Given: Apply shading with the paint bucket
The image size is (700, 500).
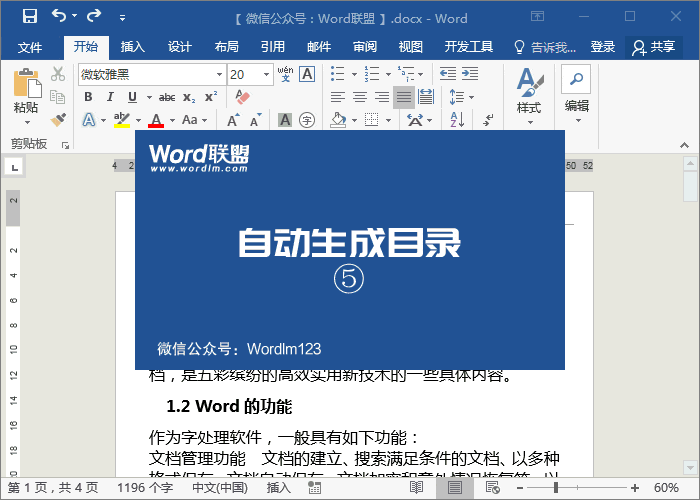Looking at the screenshot, I should [338, 120].
